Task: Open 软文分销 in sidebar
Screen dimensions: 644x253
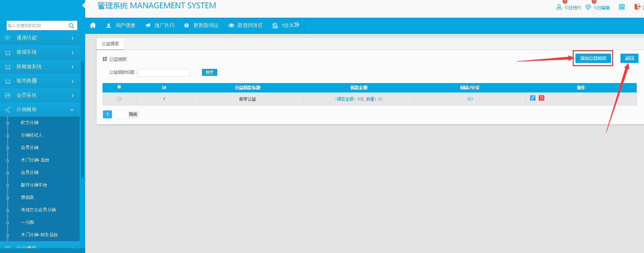Action: (30, 123)
